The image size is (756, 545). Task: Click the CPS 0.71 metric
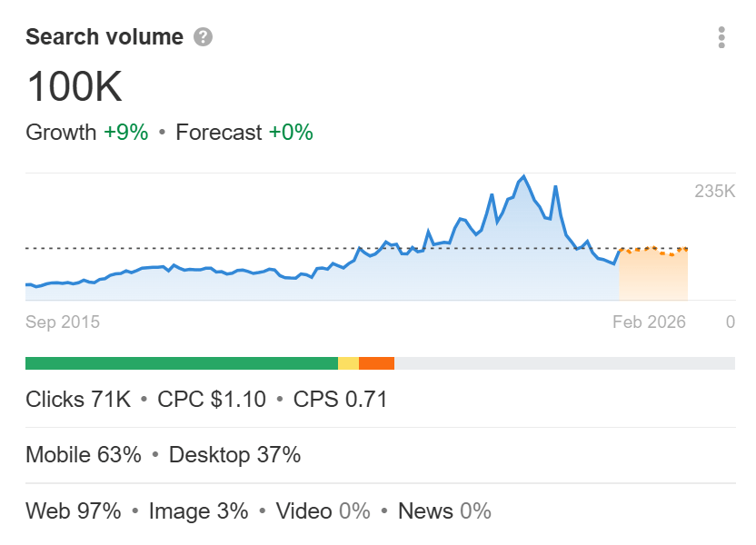tap(340, 400)
